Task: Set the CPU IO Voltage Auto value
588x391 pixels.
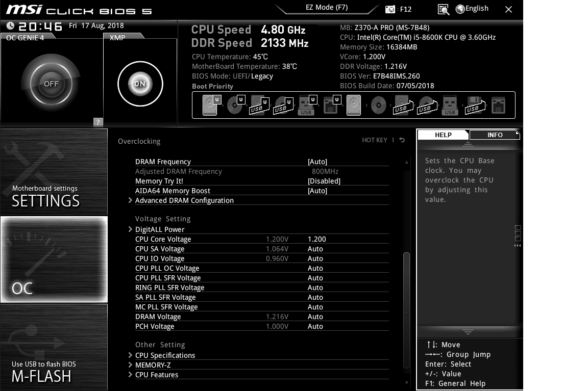Action: (x=315, y=259)
